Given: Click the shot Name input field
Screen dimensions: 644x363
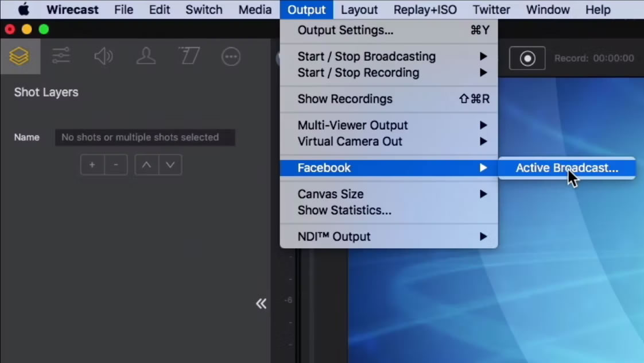Looking at the screenshot, I should coord(145,137).
